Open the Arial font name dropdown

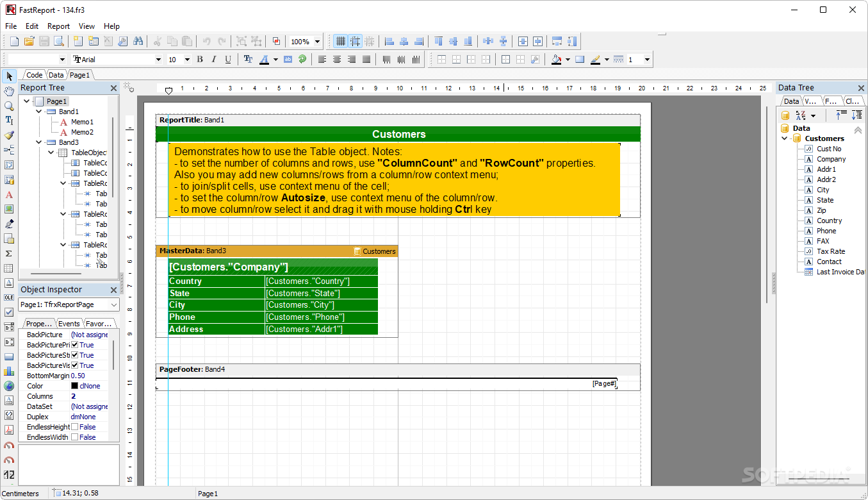[158, 60]
